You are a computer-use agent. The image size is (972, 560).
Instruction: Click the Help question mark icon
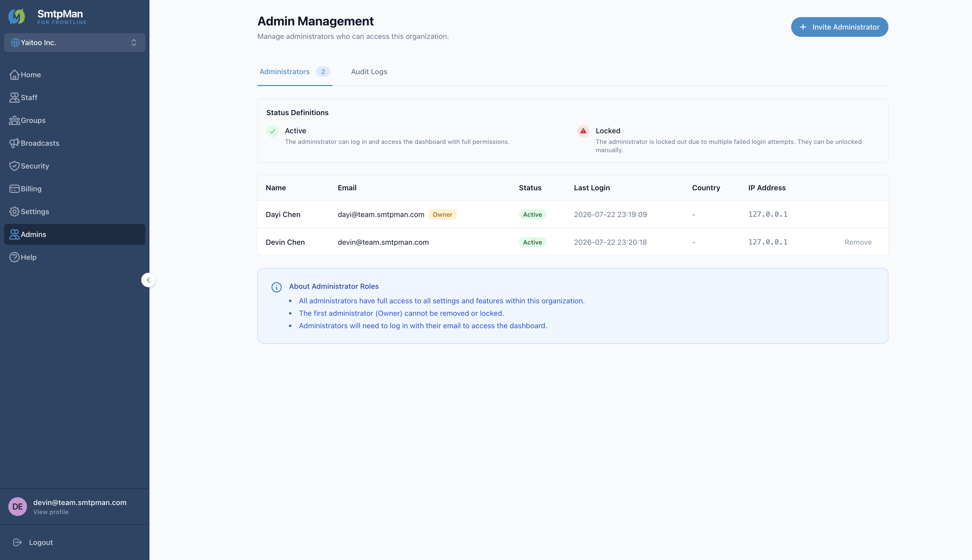click(x=14, y=257)
